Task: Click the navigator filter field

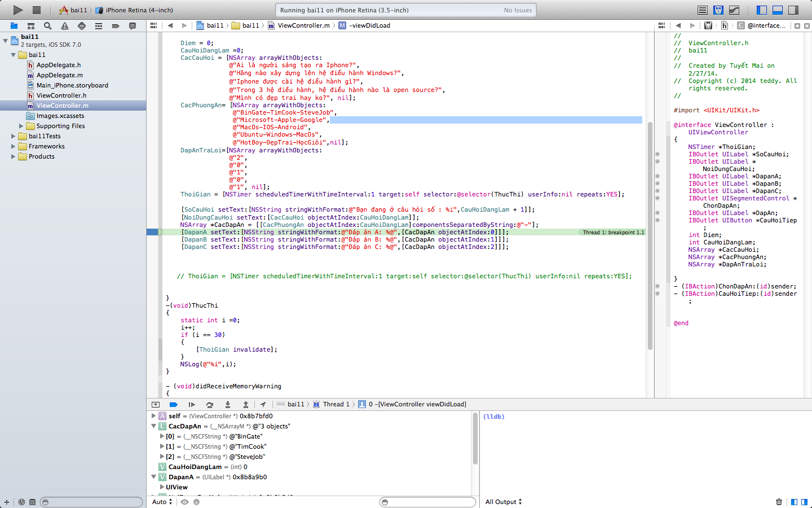Action: (x=91, y=502)
